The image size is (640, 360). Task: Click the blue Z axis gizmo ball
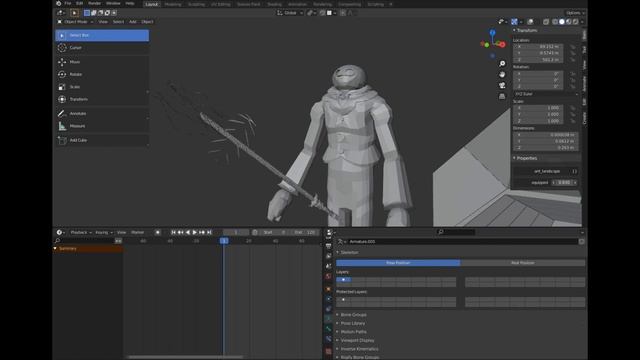(493, 32)
